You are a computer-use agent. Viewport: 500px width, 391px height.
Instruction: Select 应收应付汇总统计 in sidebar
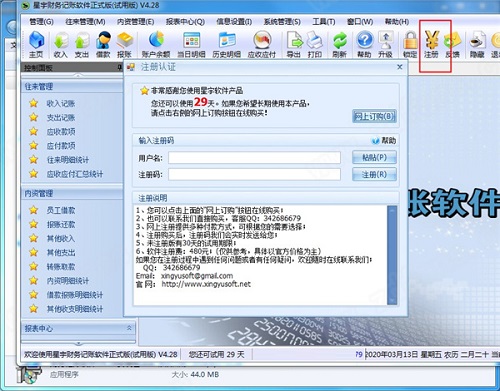(x=75, y=174)
